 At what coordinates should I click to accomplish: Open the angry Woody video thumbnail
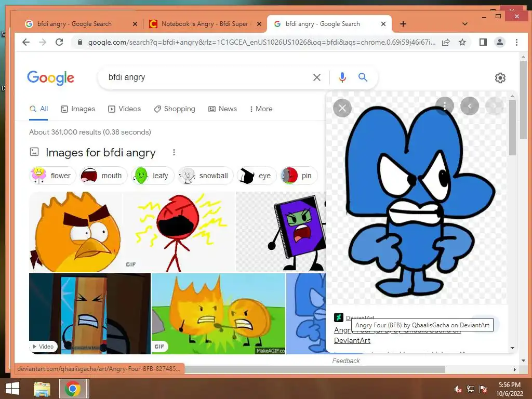click(89, 314)
